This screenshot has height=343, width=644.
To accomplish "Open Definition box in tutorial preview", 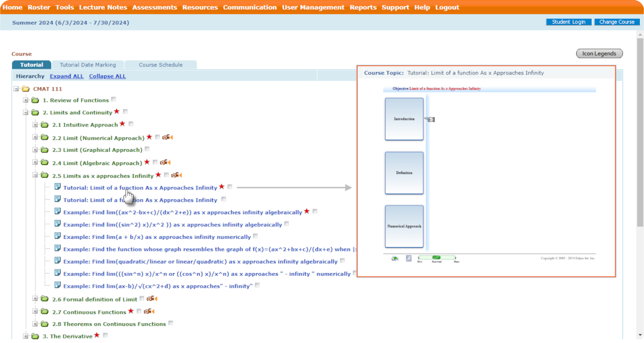I will pos(404,173).
